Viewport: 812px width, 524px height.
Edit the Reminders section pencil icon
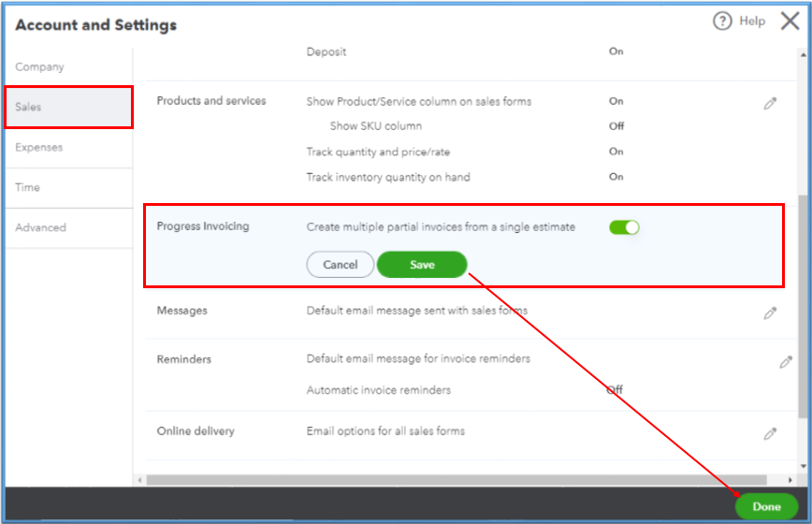(x=786, y=362)
